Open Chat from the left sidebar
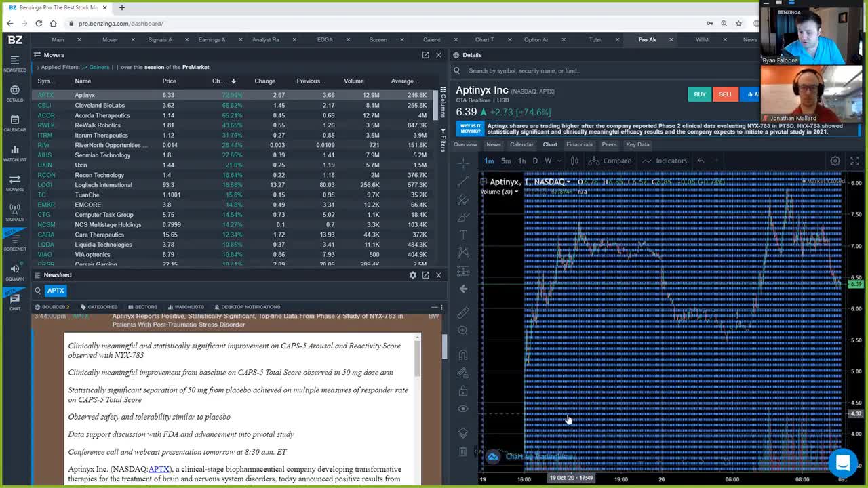Viewport: 868px width, 488px height. [15, 302]
